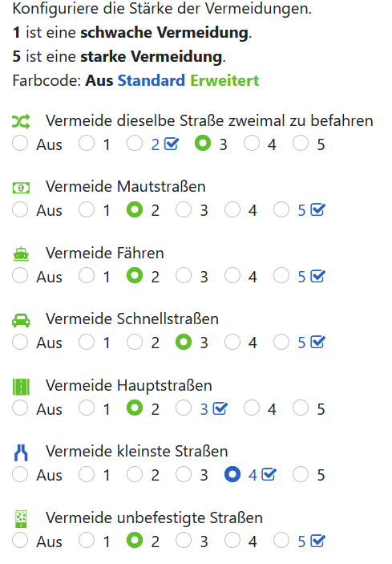
Task: Click the main roads highway icon
Action: click(x=21, y=387)
